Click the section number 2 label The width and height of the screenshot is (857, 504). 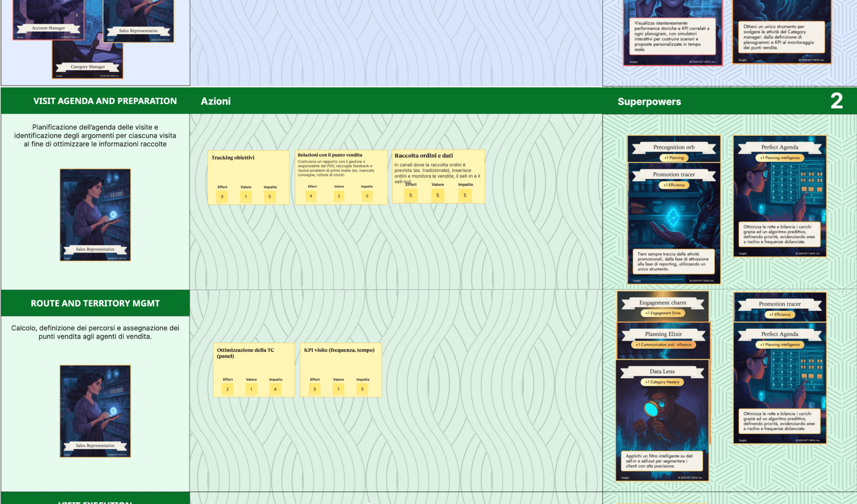[x=836, y=101]
